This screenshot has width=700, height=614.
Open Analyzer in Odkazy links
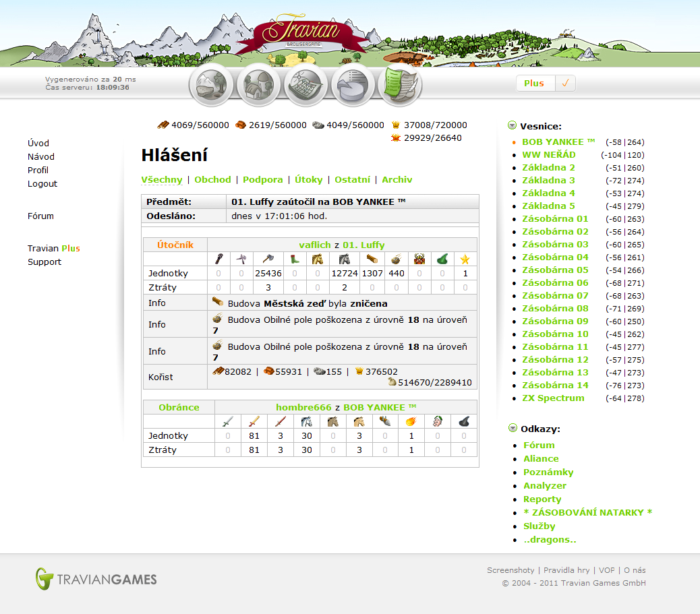tap(545, 485)
